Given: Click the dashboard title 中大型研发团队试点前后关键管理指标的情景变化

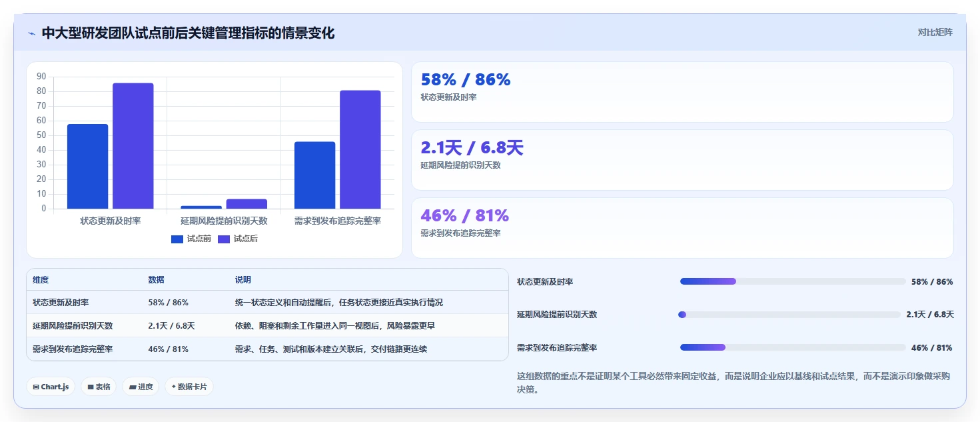Looking at the screenshot, I should pos(188,33).
